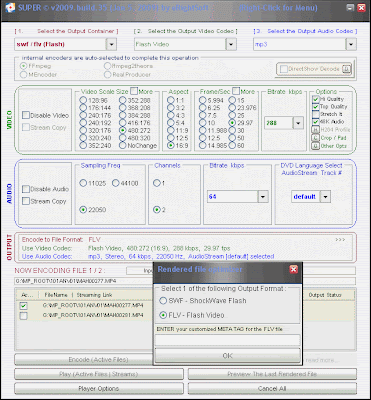Viewport: 371px width, 400px height.
Task: Enable the Disable Audio checkbox
Action: [x=26, y=189]
